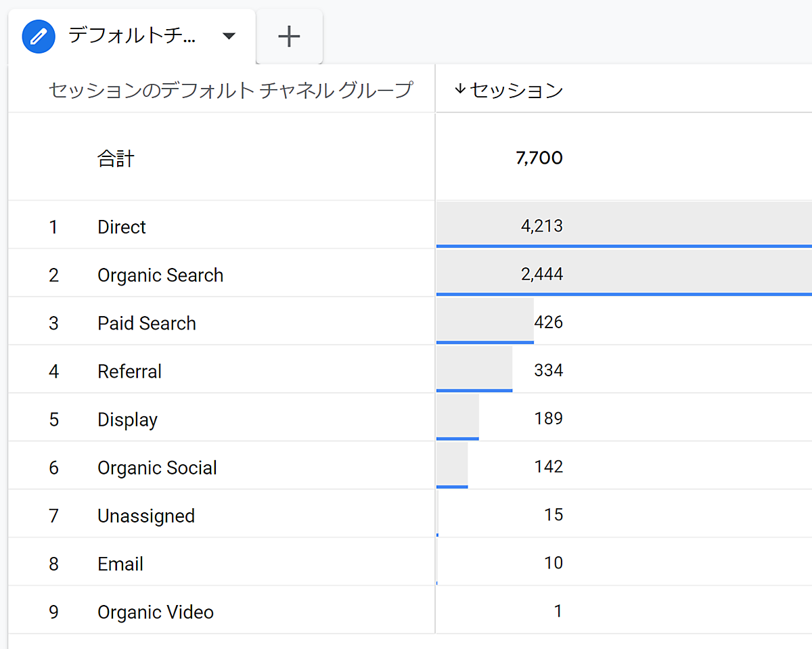Click the sort arrow beside セッション header
The image size is (812, 649).
click(x=460, y=89)
